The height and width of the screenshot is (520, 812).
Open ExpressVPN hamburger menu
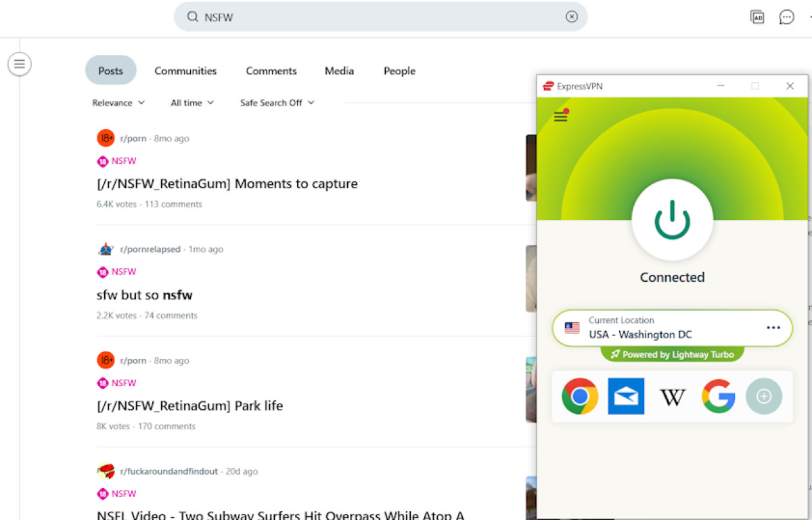point(561,116)
